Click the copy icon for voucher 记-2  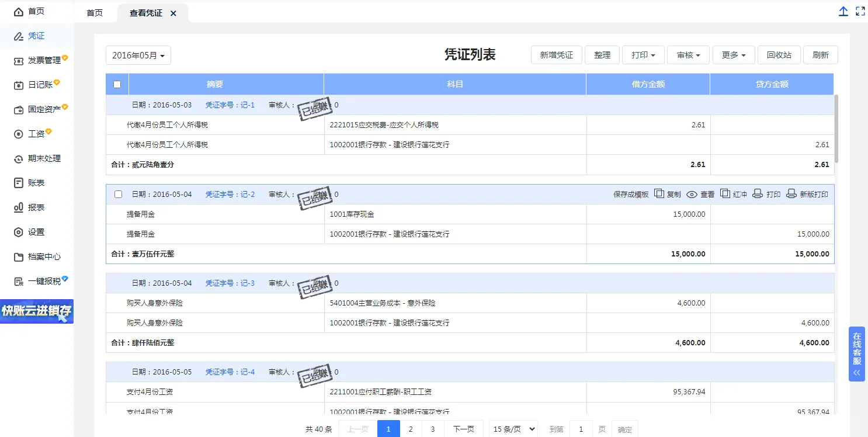pyautogui.click(x=659, y=194)
